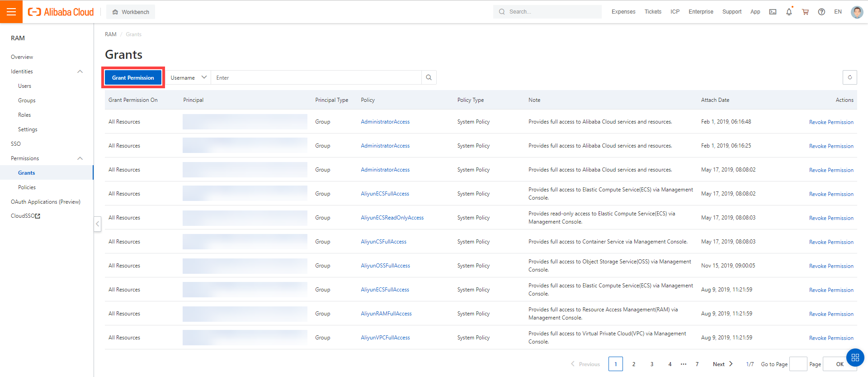Open the Username filter dropdown
Viewport: 868px width, 377px height.
tap(188, 77)
